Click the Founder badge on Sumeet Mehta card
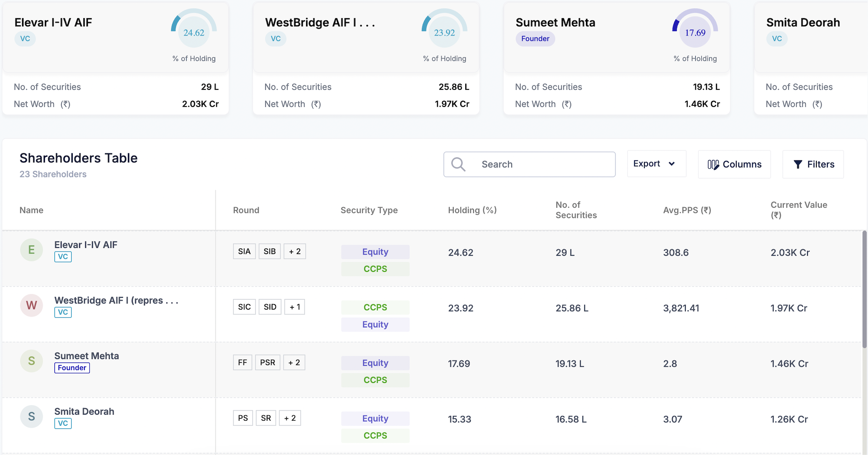 pyautogui.click(x=535, y=39)
